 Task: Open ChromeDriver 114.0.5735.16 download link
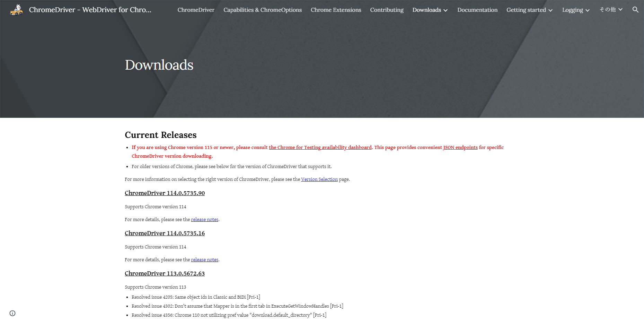click(x=165, y=233)
